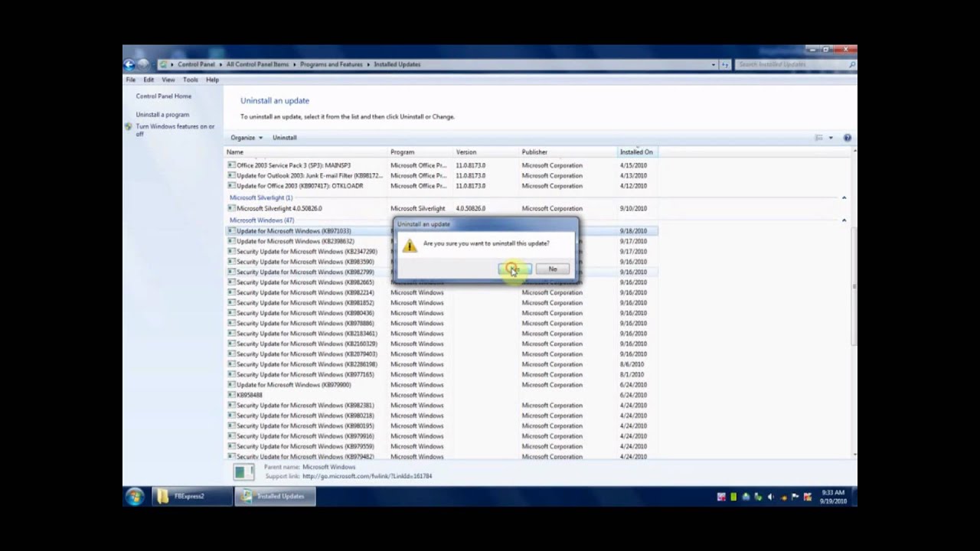Click the refresh icon beside address bar

(724, 65)
